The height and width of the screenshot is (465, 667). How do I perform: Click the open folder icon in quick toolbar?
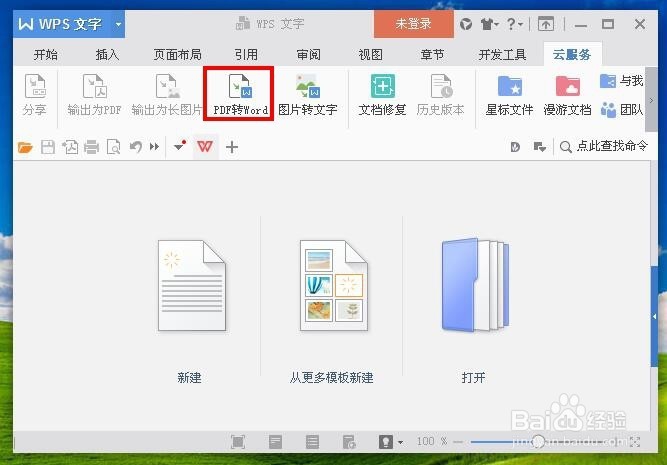pyautogui.click(x=25, y=147)
